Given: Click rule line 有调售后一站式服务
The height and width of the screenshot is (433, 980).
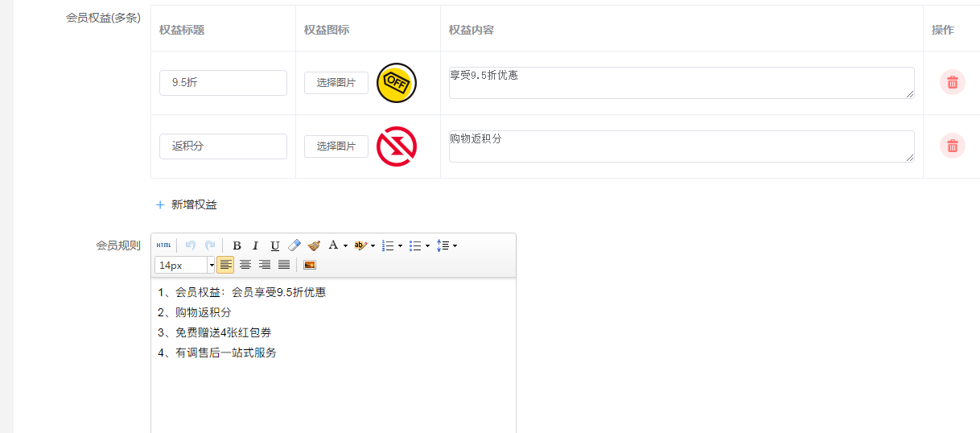Looking at the screenshot, I should (x=226, y=353).
